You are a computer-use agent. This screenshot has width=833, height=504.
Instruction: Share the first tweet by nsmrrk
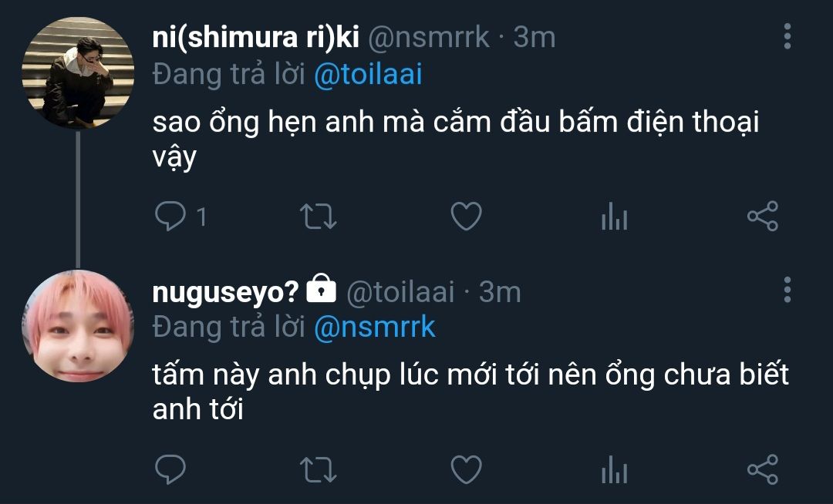[762, 217]
